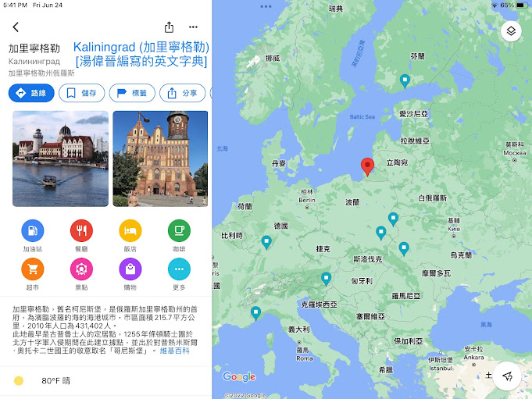The height and width of the screenshot is (399, 532).
Task: Tap the 德國 Germany country label
Action: tap(281, 226)
